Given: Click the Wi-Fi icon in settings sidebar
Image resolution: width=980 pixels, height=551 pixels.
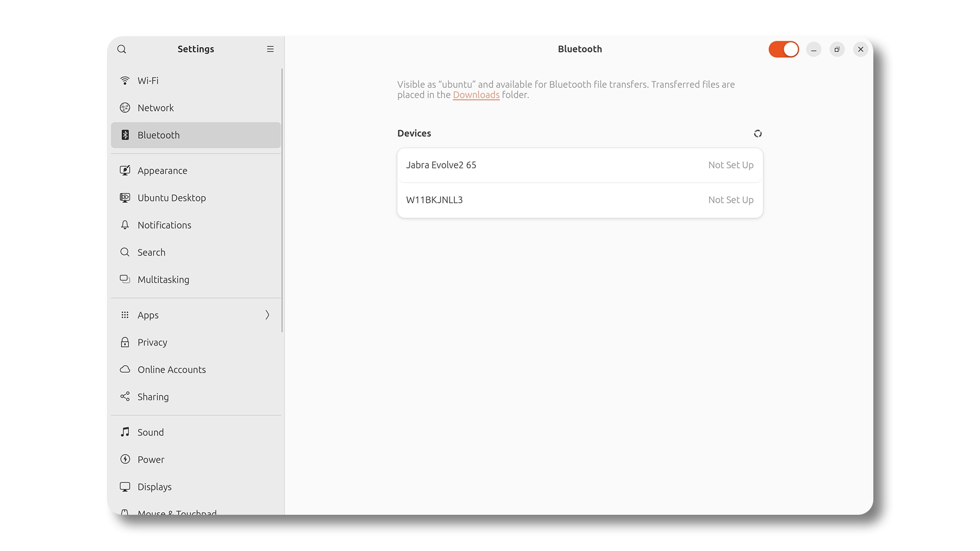Looking at the screenshot, I should (x=125, y=80).
